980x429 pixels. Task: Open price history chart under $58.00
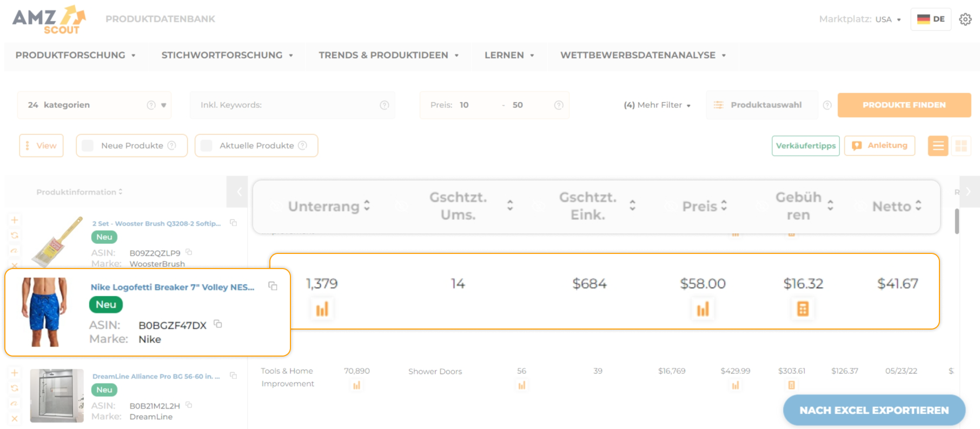[703, 309]
